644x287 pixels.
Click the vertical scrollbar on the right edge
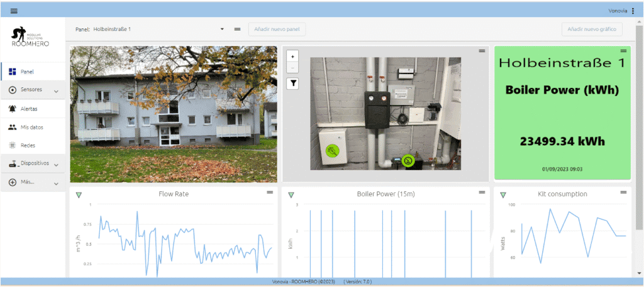(x=640, y=126)
